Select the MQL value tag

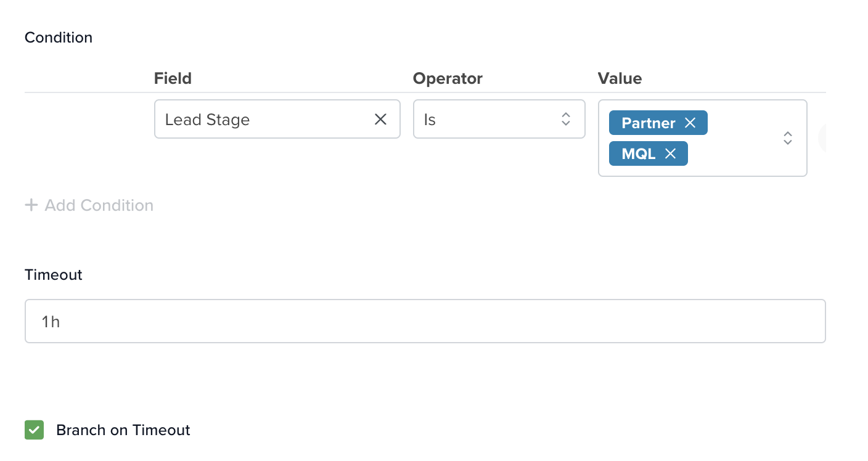pyautogui.click(x=638, y=153)
